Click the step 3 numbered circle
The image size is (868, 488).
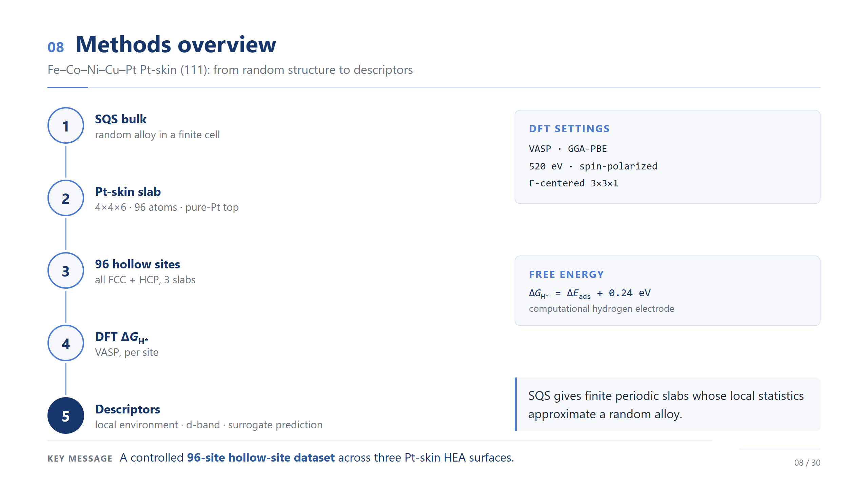click(x=66, y=271)
